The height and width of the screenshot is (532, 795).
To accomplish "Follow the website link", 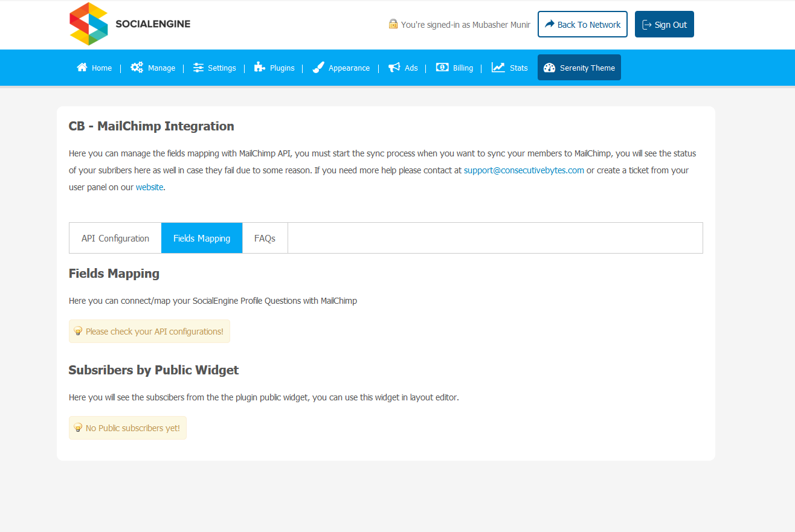I will point(149,187).
